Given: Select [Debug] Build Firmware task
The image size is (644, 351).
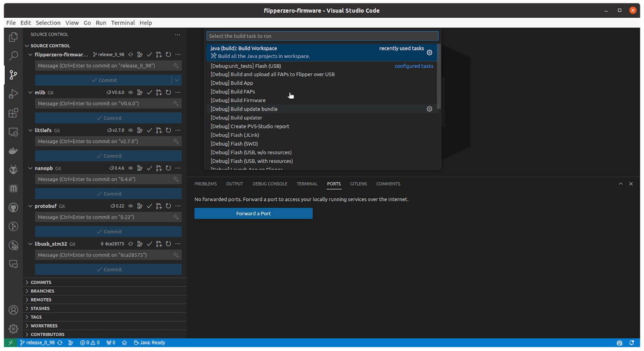Looking at the screenshot, I should click(x=322, y=101).
